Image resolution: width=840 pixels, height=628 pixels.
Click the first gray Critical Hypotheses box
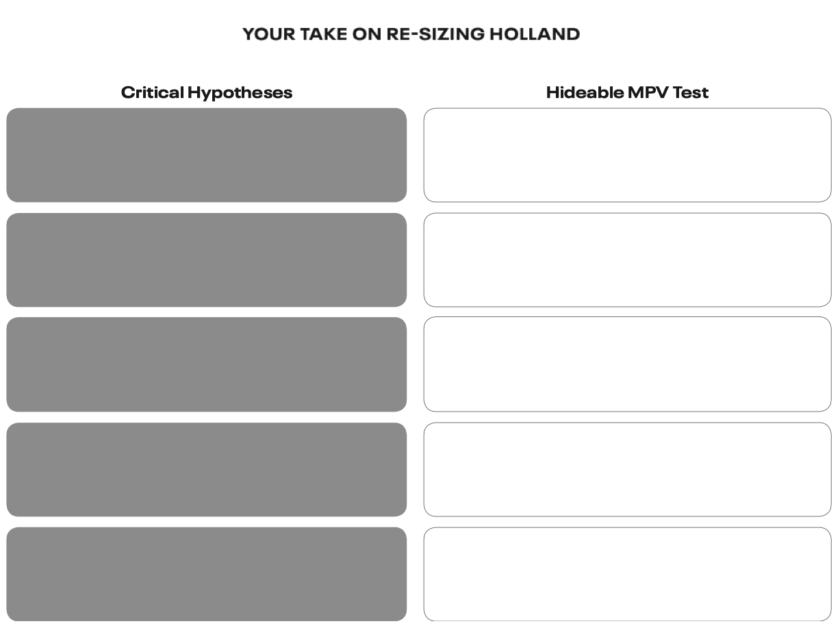click(x=206, y=155)
